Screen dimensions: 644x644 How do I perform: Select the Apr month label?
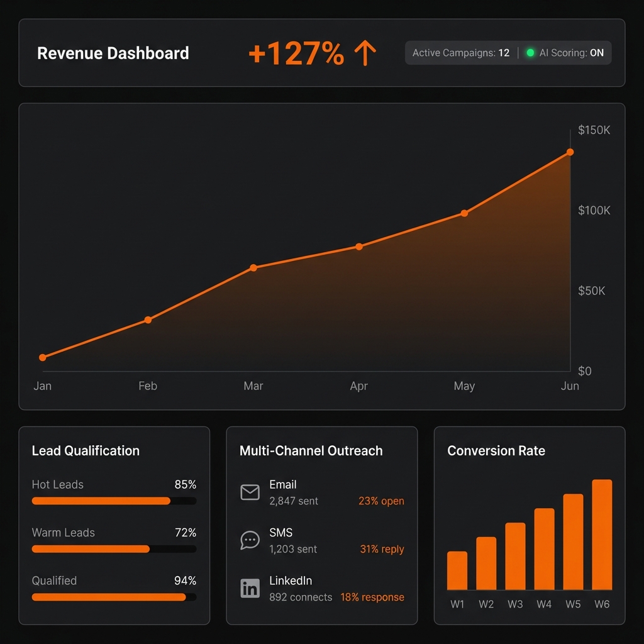pos(358,386)
